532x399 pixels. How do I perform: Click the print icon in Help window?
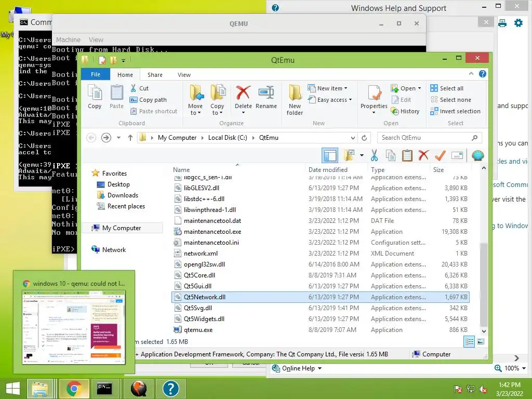tap(502, 23)
